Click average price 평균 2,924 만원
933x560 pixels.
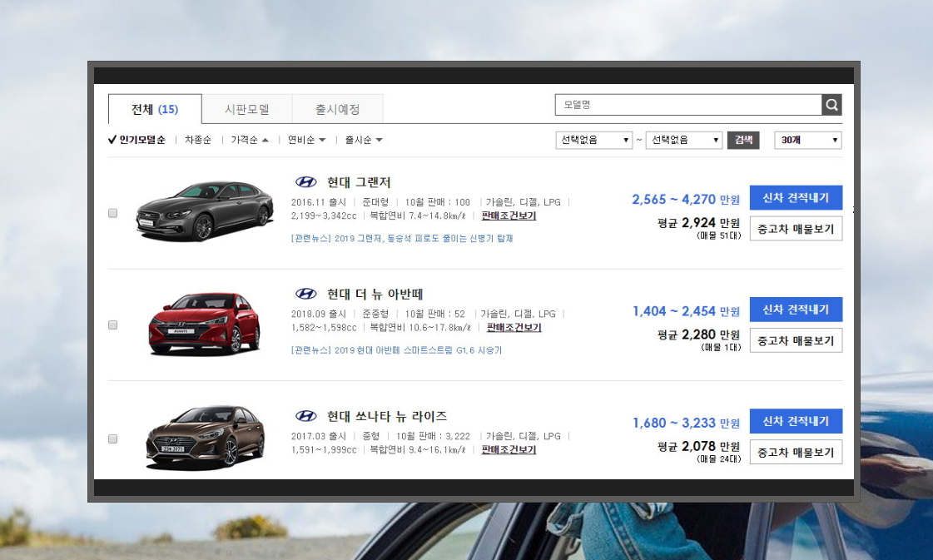point(698,223)
